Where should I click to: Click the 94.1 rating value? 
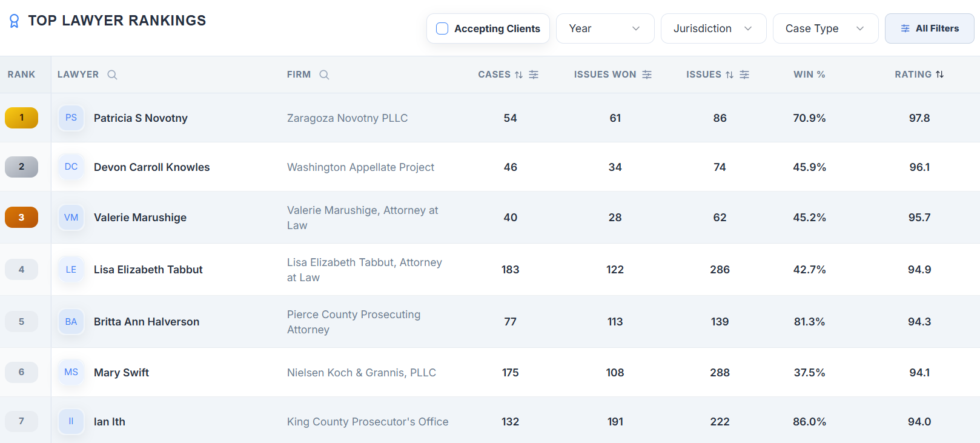pyautogui.click(x=919, y=373)
